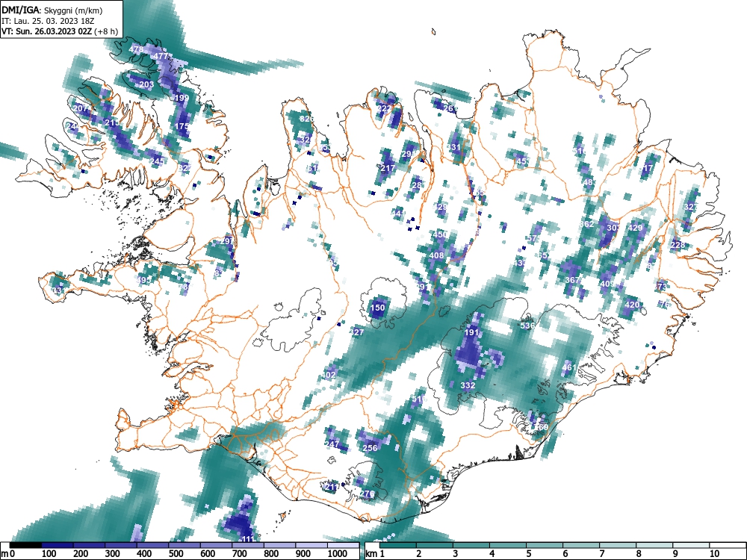Screen dimensions: 747x560
Task: Click the '500' label on the metre scale
Action: 176,554
